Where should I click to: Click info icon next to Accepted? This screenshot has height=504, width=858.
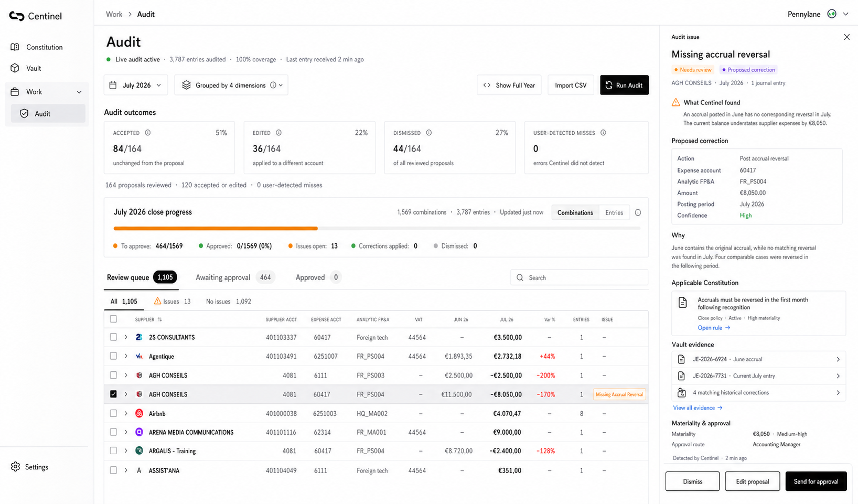(x=148, y=133)
